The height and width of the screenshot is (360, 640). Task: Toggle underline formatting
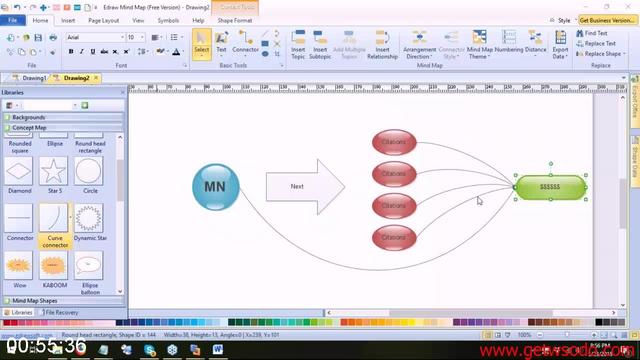click(93, 51)
